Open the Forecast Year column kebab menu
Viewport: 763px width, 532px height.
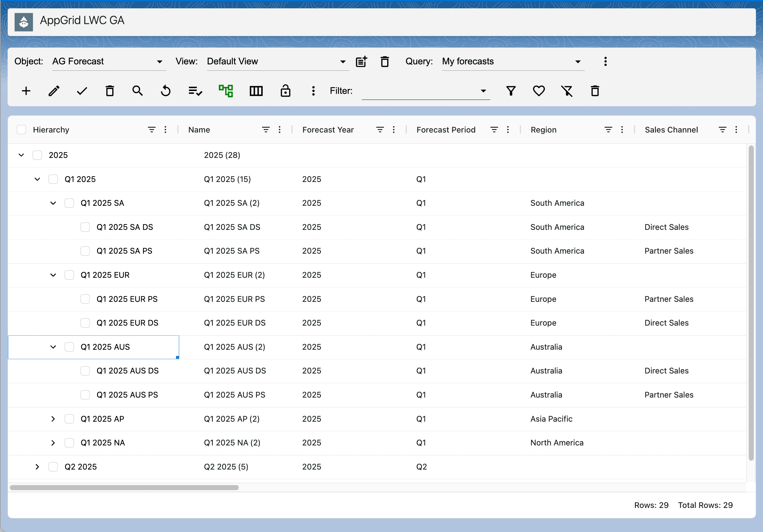[394, 130]
